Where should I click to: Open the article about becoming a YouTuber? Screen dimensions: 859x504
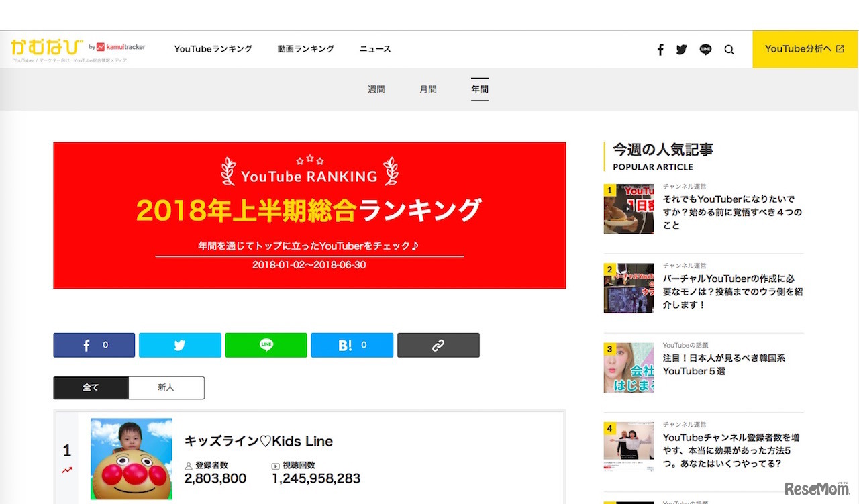731,209
